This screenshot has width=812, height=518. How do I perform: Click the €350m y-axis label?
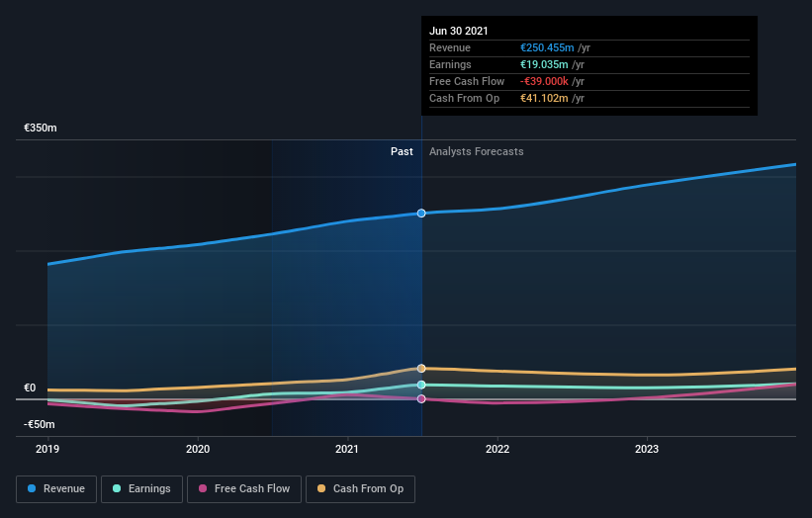41,128
